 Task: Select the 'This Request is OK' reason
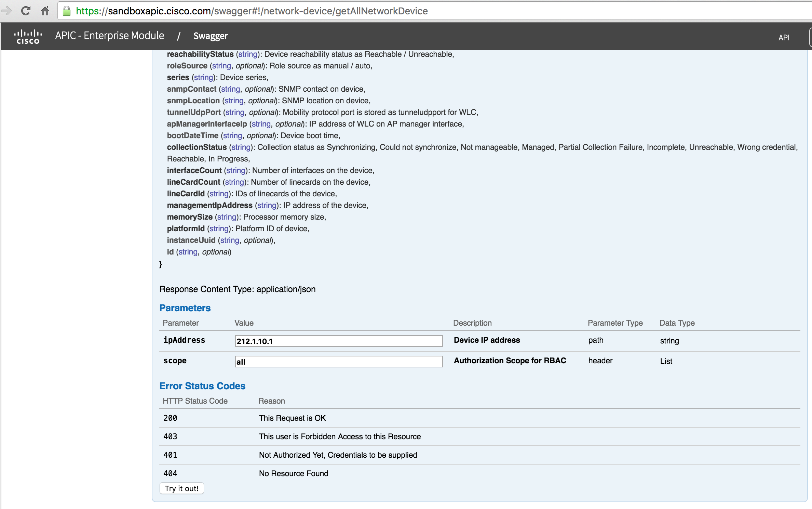pyautogui.click(x=293, y=418)
